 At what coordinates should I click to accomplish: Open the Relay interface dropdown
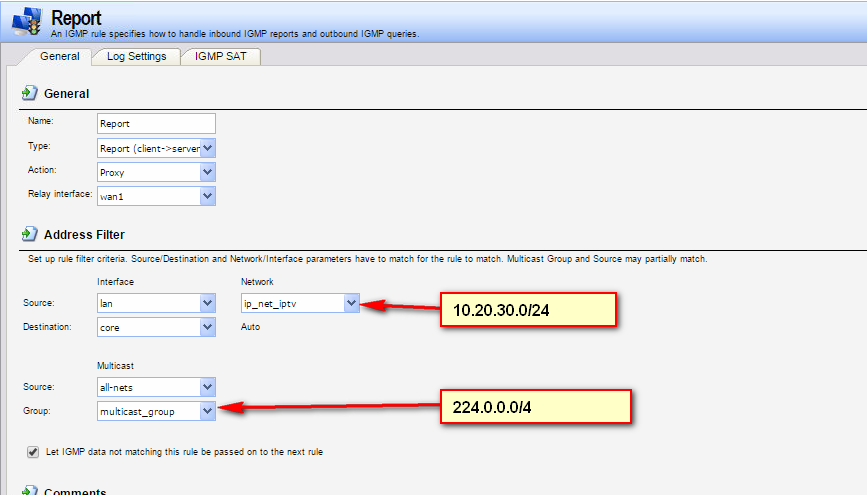208,196
